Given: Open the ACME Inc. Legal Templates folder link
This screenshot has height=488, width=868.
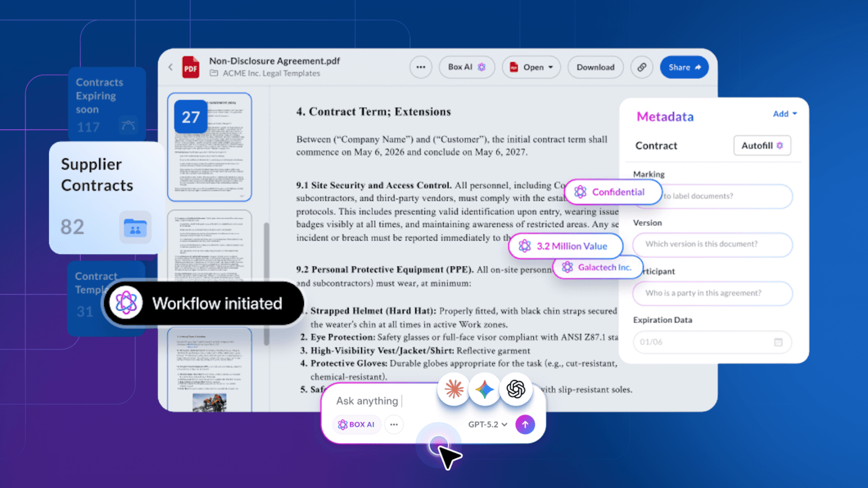Looking at the screenshot, I should [x=265, y=73].
